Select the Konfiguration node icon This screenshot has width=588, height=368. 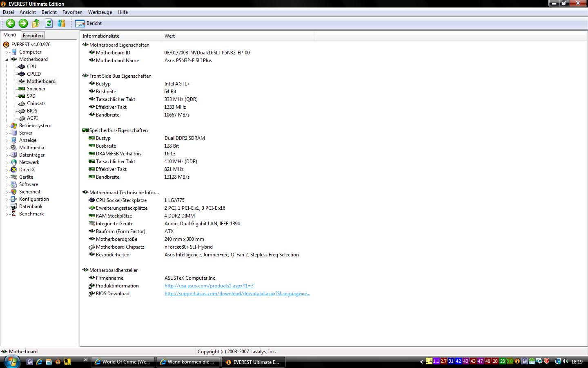coord(14,199)
